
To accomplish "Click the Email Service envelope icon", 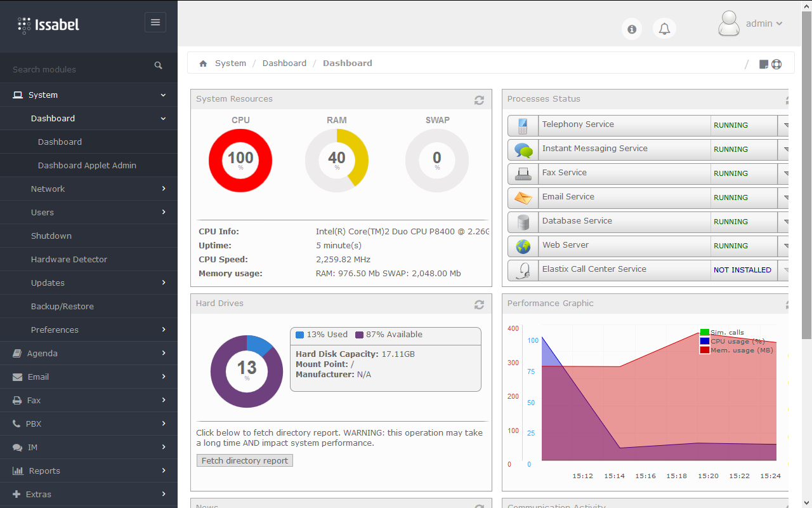I will (523, 198).
